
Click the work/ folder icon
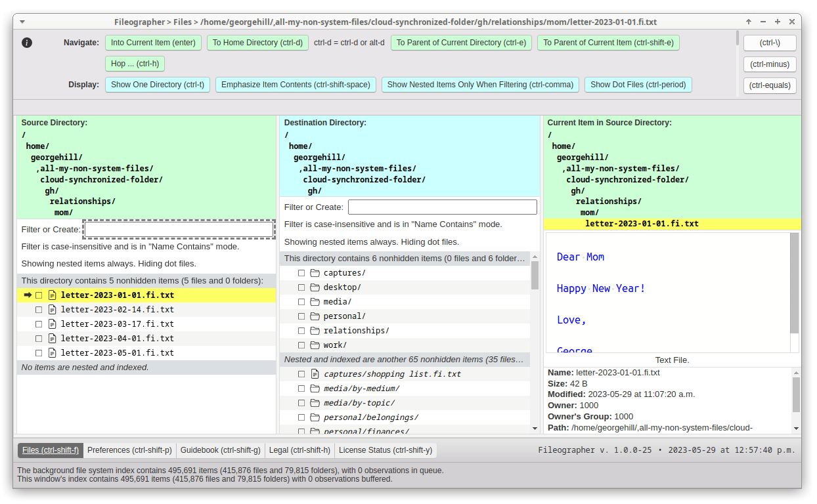point(315,345)
